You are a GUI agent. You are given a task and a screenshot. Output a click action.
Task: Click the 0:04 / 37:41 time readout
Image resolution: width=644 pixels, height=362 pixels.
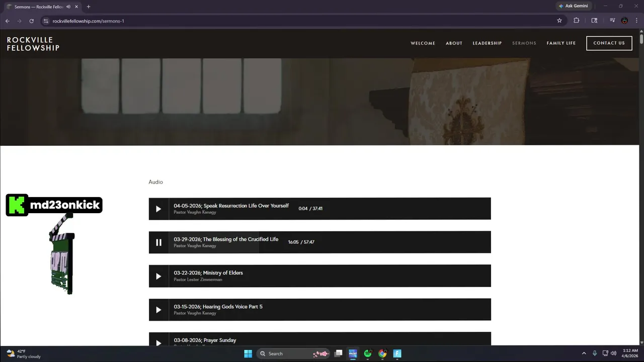310,209
